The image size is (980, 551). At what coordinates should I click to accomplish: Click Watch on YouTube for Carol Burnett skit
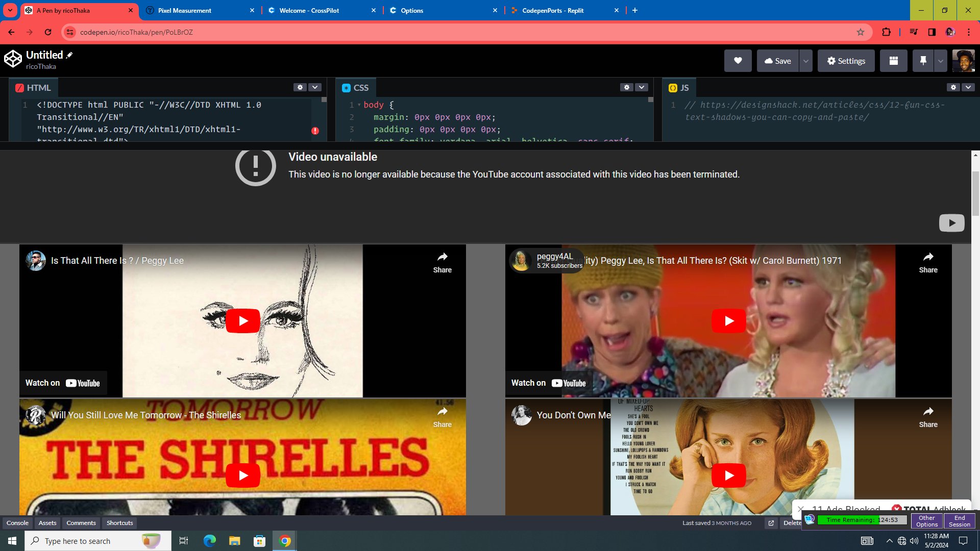[x=549, y=383]
